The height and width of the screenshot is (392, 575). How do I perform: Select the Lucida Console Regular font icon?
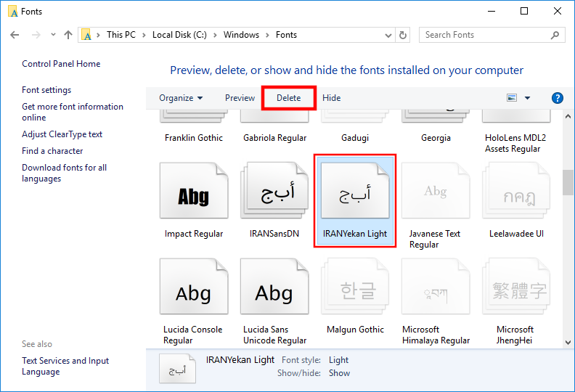[x=194, y=292]
